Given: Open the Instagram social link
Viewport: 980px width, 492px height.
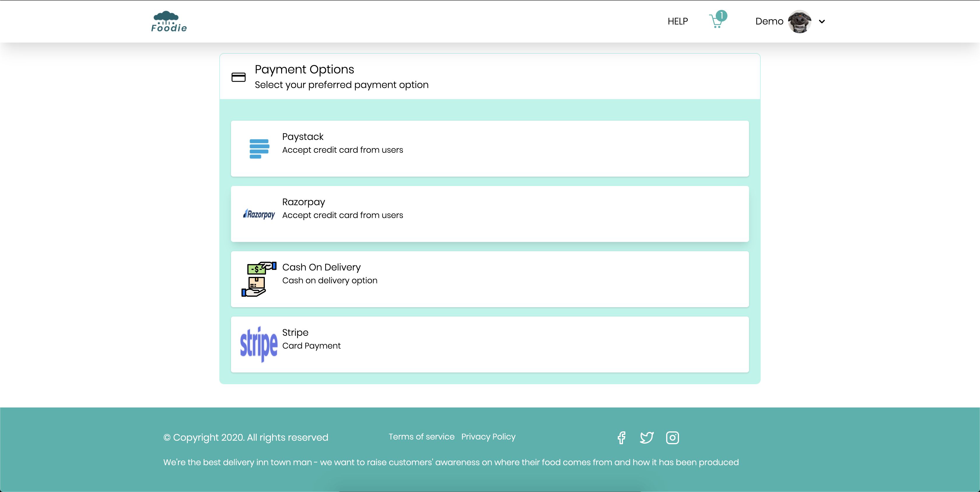Looking at the screenshot, I should pos(672,437).
